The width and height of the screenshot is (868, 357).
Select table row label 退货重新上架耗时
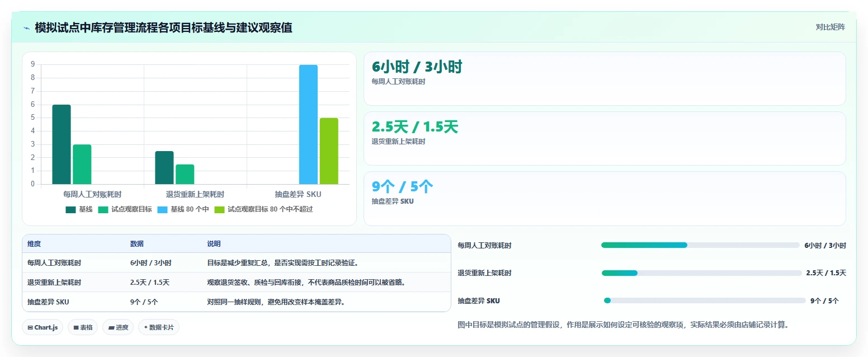coord(54,283)
